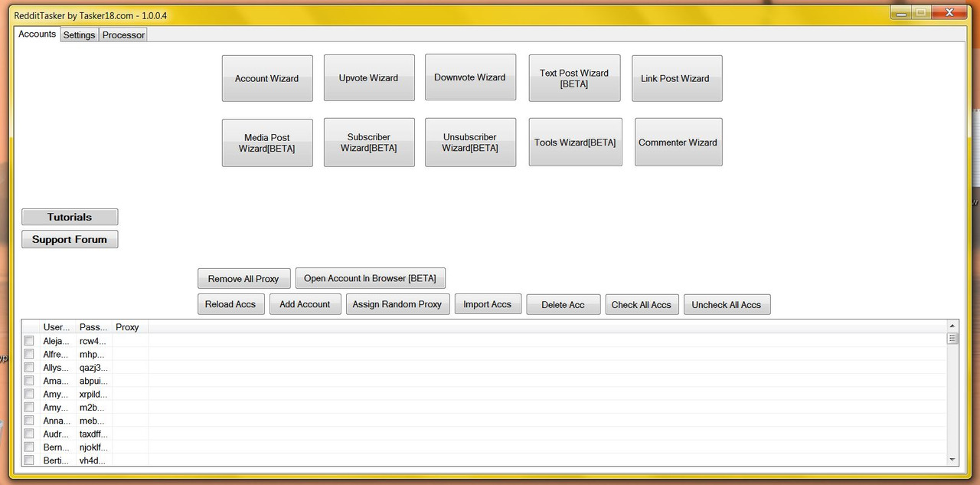The image size is (980, 485).
Task: Switch to the Settings tab
Action: (80, 34)
